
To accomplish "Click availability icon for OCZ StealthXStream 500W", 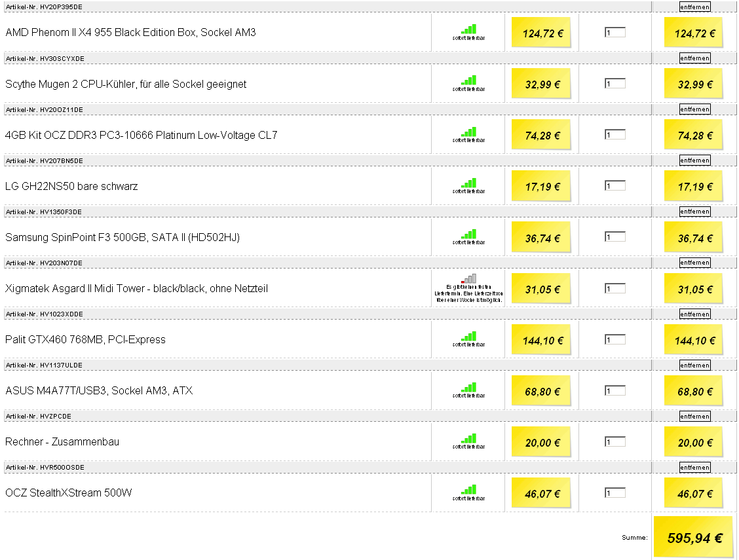I will click(x=469, y=490).
